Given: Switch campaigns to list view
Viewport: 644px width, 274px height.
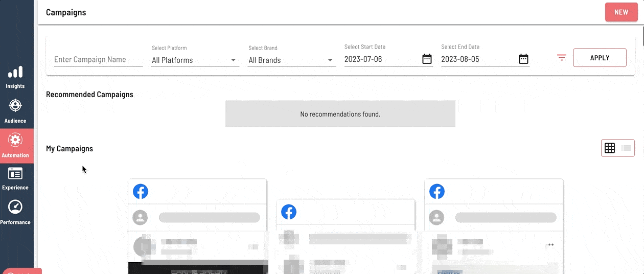Looking at the screenshot, I should tap(626, 148).
